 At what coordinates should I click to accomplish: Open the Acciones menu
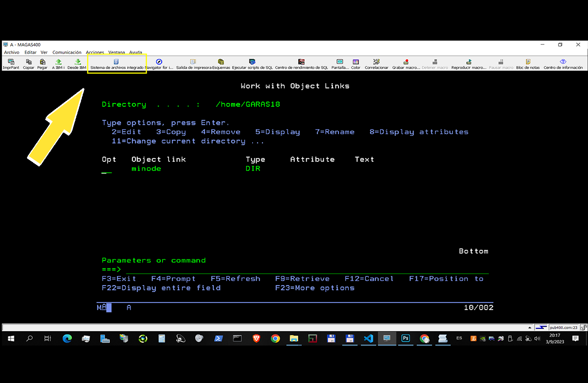click(x=95, y=52)
